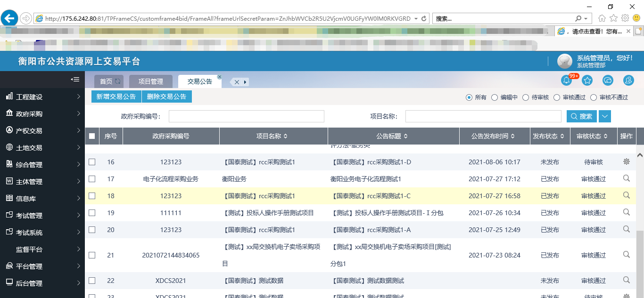644x298 pixels.
Task: Click the search magnifier in browser search box
Action: (578, 18)
